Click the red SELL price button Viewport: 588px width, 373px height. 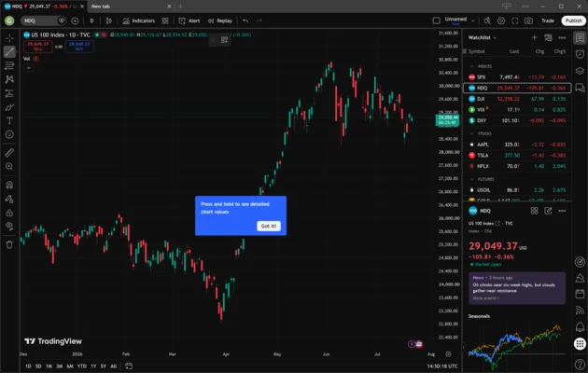pos(38,47)
